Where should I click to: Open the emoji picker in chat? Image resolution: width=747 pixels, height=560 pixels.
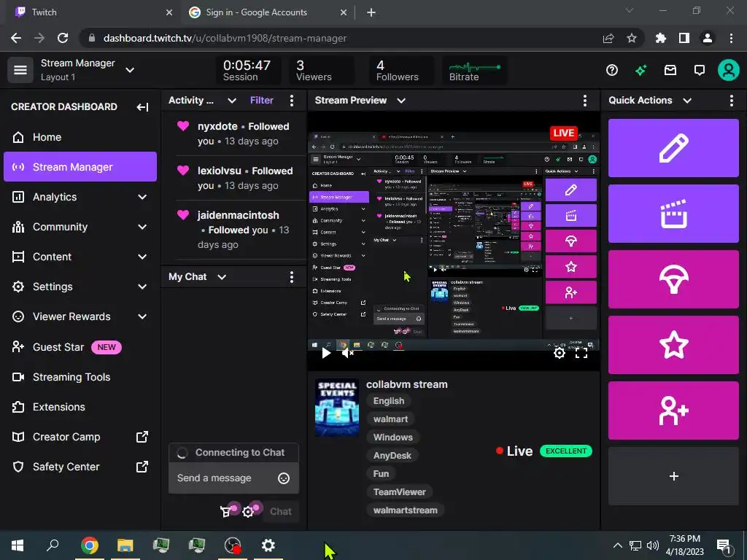[x=284, y=478]
